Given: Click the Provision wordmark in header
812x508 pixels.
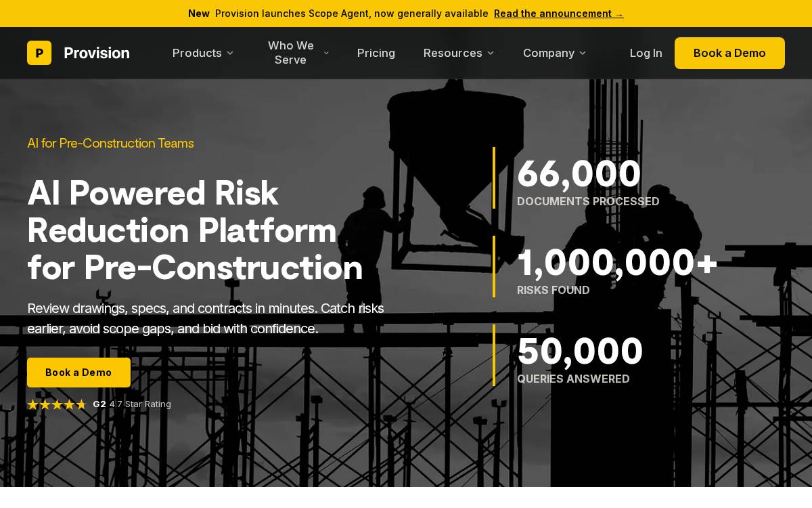Looking at the screenshot, I should (x=97, y=53).
